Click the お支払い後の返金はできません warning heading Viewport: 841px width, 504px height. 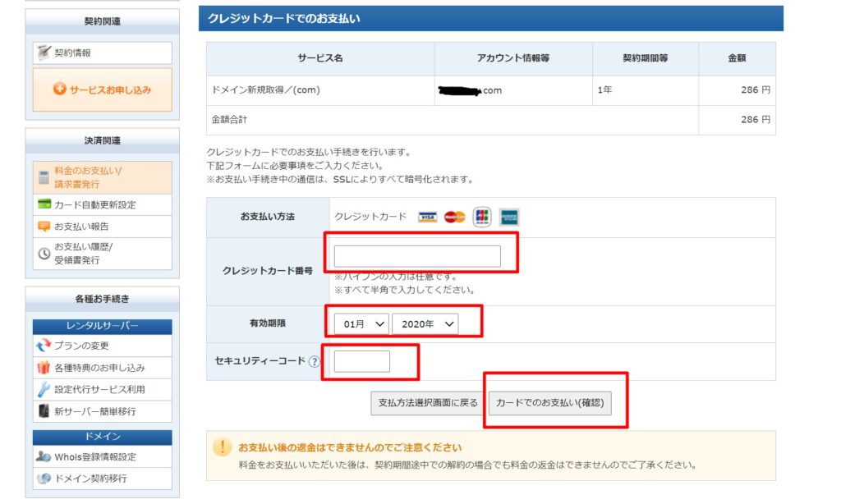(x=350, y=447)
